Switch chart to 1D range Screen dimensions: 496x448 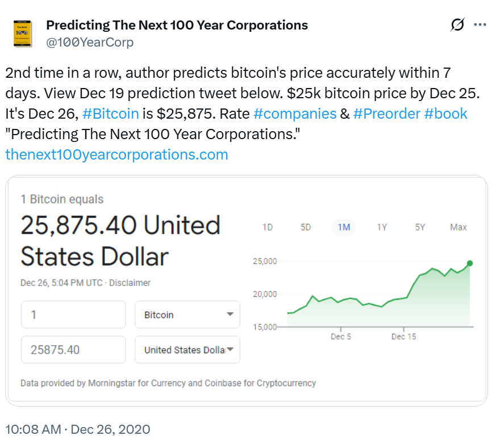pos(267,227)
